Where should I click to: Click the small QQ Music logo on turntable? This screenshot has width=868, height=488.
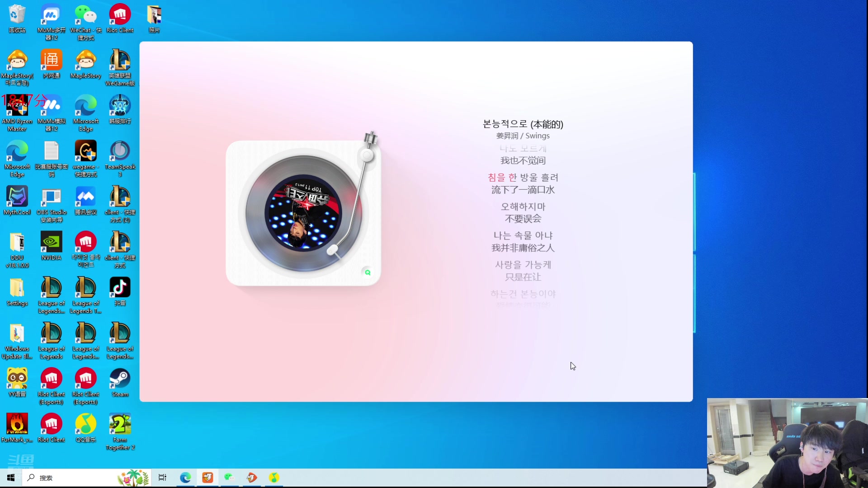pos(367,272)
